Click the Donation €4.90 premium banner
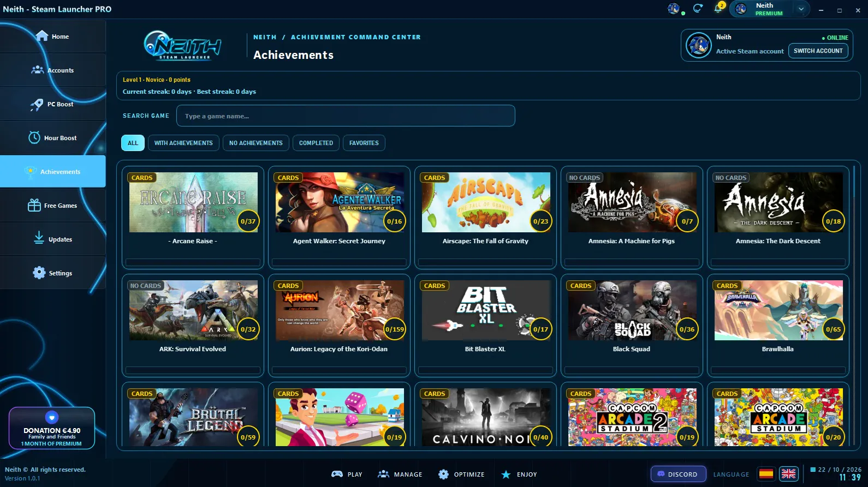868x487 pixels. 52,428
